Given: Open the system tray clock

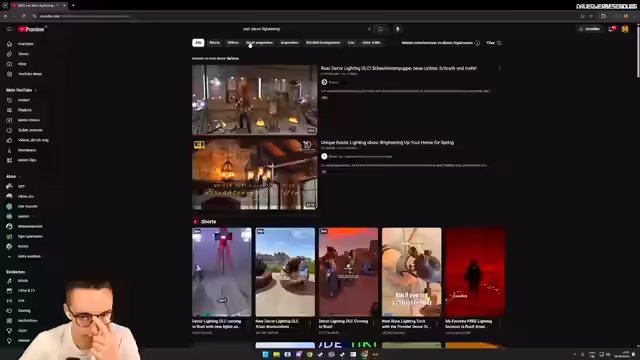Looking at the screenshot, I should pos(621,354).
